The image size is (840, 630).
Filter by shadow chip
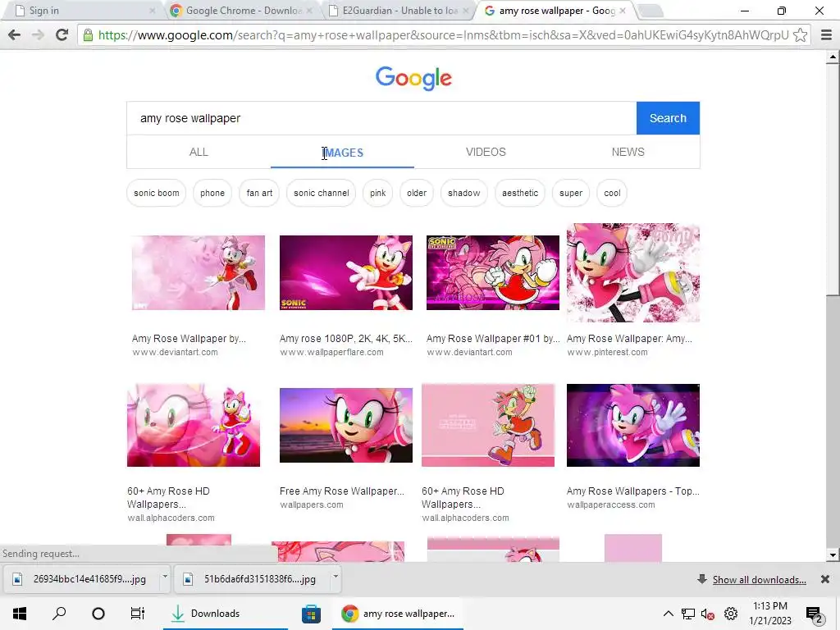(x=464, y=193)
